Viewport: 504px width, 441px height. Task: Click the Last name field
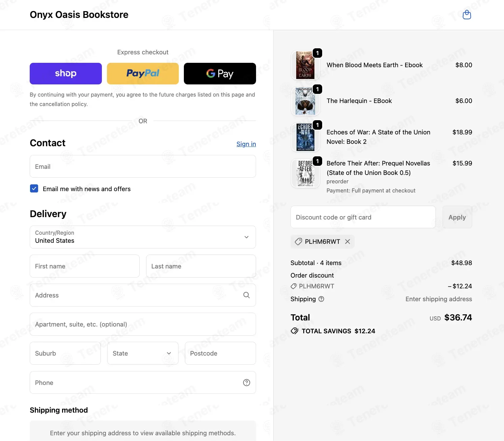tap(201, 266)
